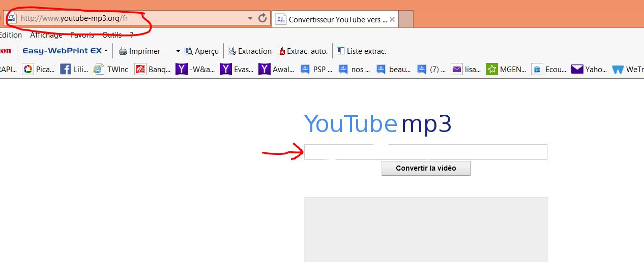Open the Ecou... favorite
644x262 pixels.
(x=549, y=69)
